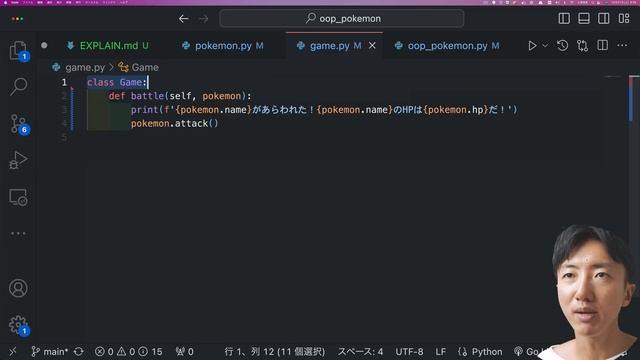The image size is (640, 360).
Task: Customize editor layout
Action: coord(624,18)
